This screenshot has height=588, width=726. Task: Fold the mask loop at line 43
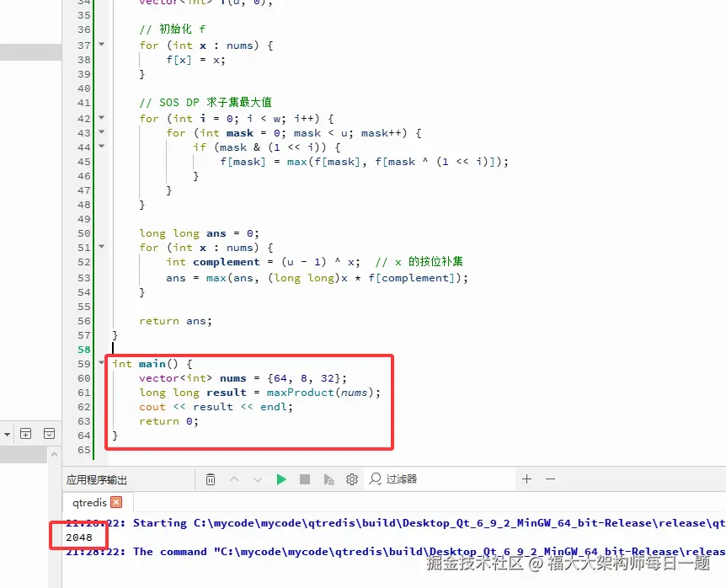pyautogui.click(x=101, y=132)
